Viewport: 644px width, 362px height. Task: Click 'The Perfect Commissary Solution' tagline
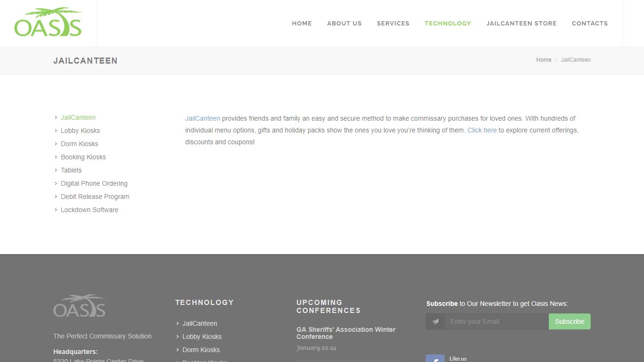102,336
